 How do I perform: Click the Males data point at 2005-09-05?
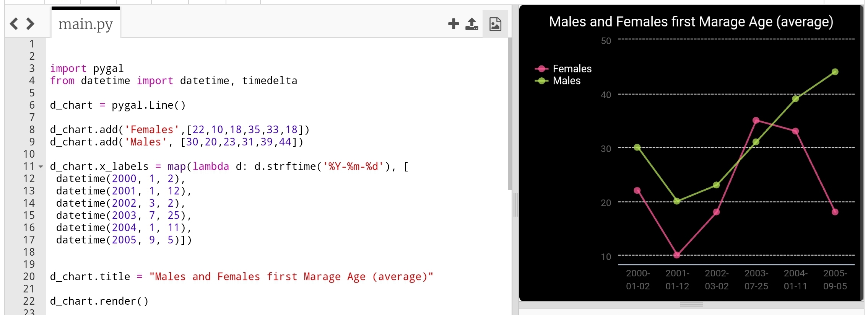tap(835, 72)
